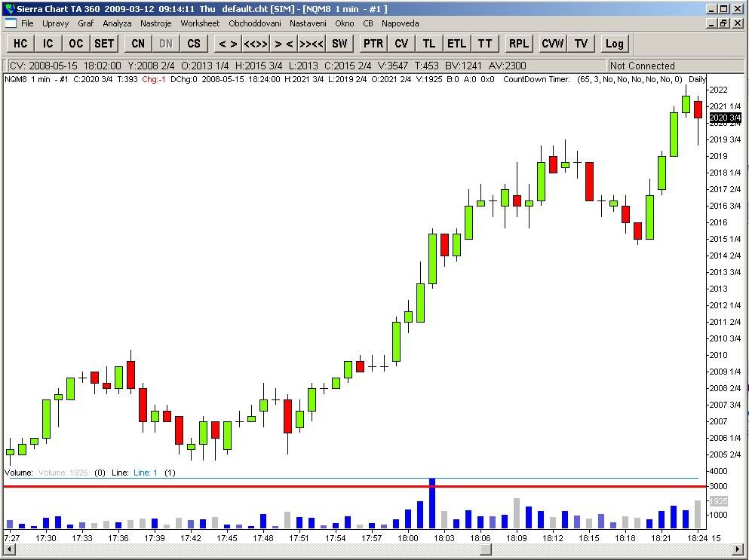Toggle the SW toolbar button

(x=339, y=44)
